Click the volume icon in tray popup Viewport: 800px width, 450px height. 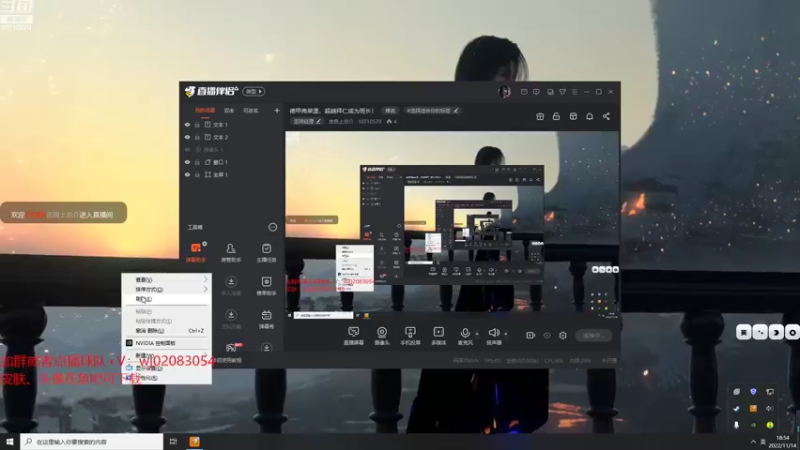tap(769, 408)
